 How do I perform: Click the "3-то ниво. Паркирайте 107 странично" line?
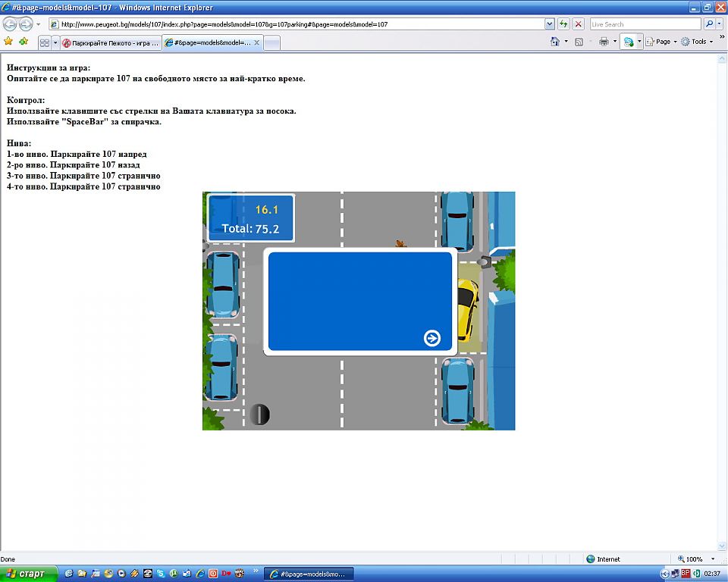(83, 176)
